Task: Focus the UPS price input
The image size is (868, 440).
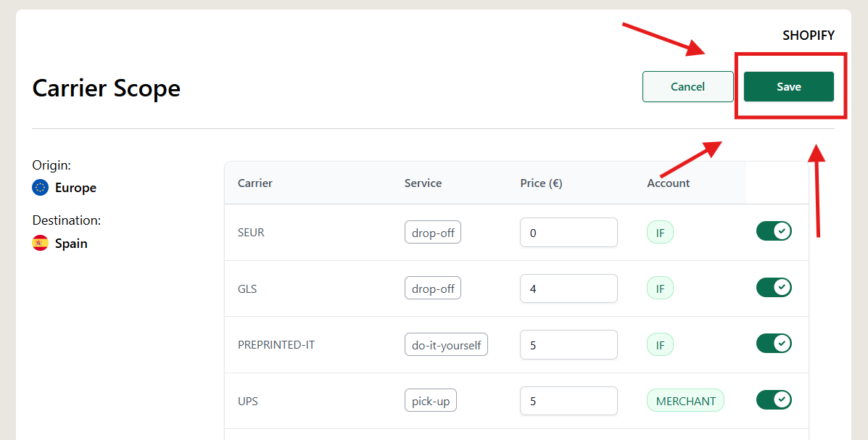Action: 569,401
